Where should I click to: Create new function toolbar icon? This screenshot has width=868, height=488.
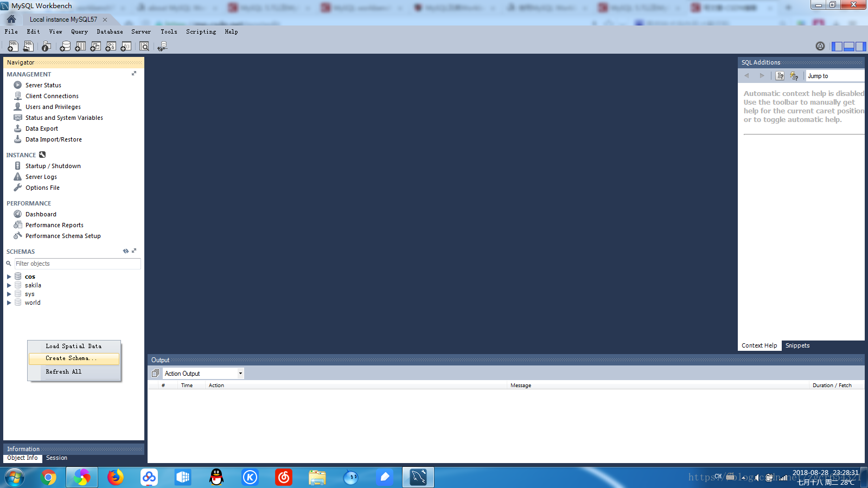126,47
